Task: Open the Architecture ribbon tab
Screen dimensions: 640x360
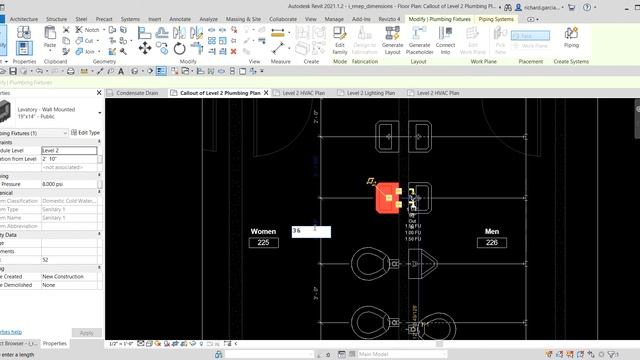Action: click(x=24, y=19)
